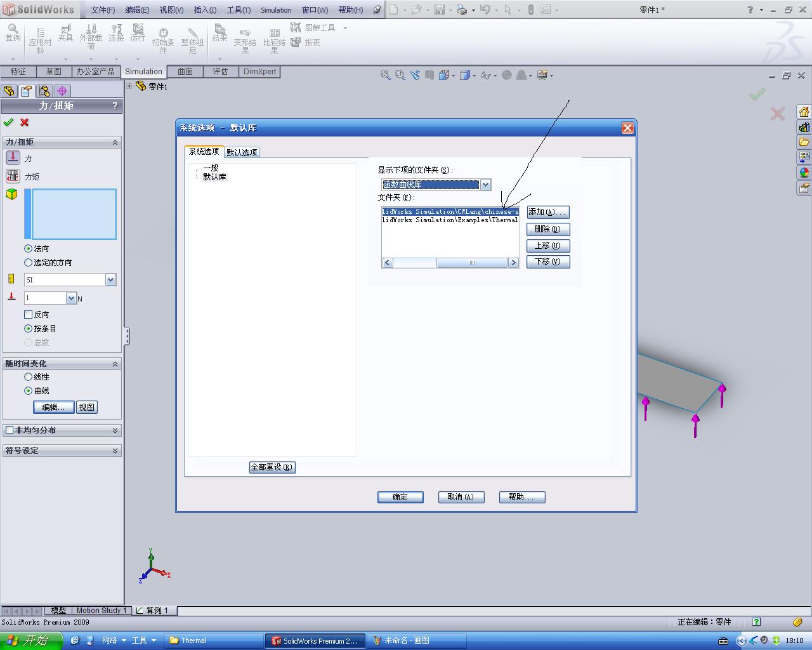The image size is (812, 650).
Task: Open the SI units dropdown
Action: pos(110,279)
